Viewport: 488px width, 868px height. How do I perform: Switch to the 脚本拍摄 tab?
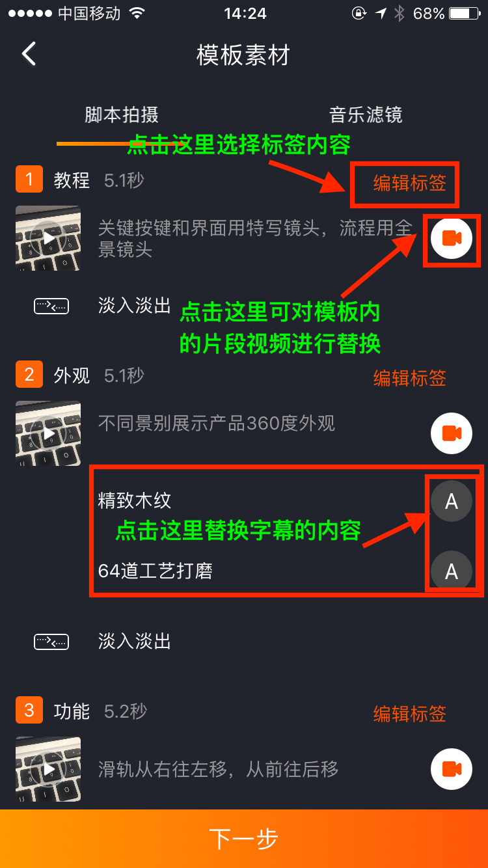click(122, 115)
